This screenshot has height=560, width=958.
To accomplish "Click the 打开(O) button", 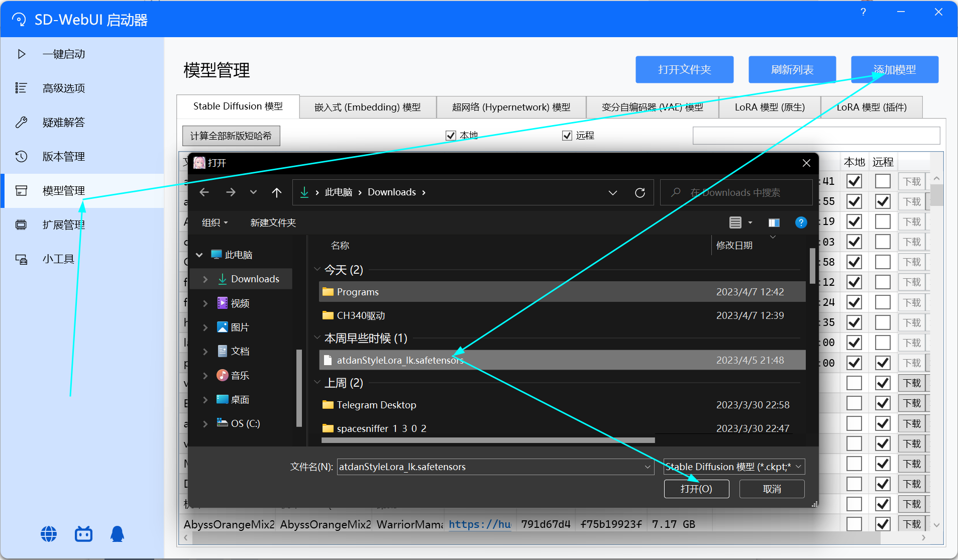I will 696,489.
